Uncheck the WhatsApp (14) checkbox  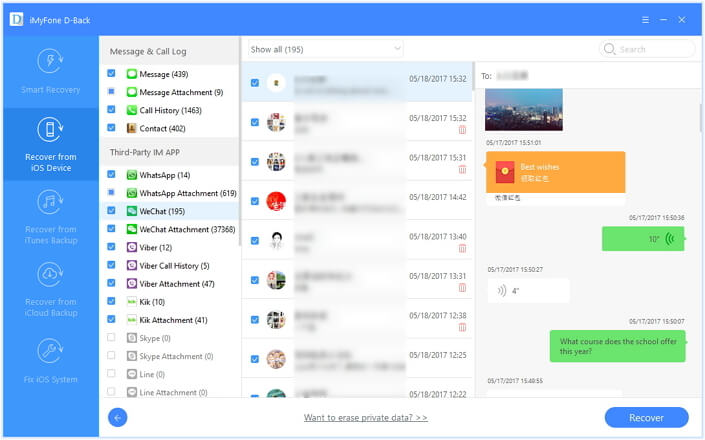pos(111,174)
